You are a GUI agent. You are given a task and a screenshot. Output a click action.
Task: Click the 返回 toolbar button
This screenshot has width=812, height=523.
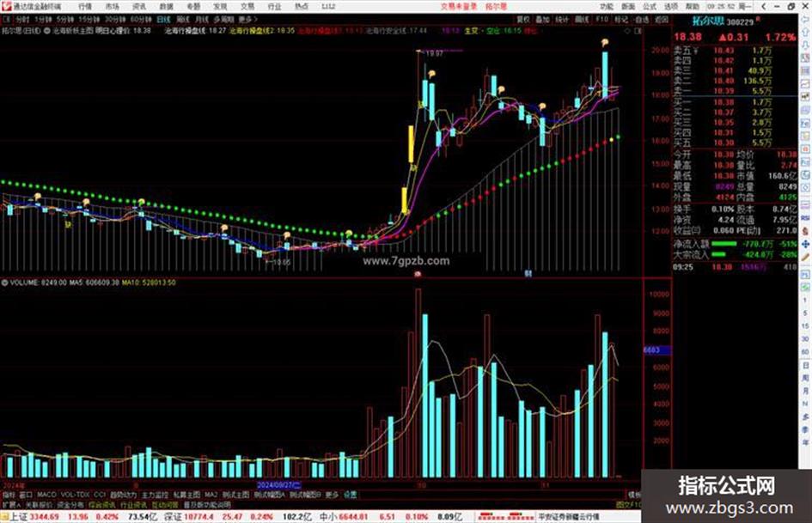point(662,20)
